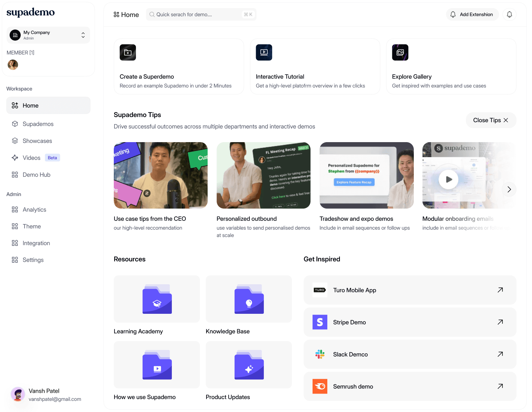This screenshot has width=532, height=412.
Task: Click the Analytics grid icon
Action: click(x=15, y=210)
